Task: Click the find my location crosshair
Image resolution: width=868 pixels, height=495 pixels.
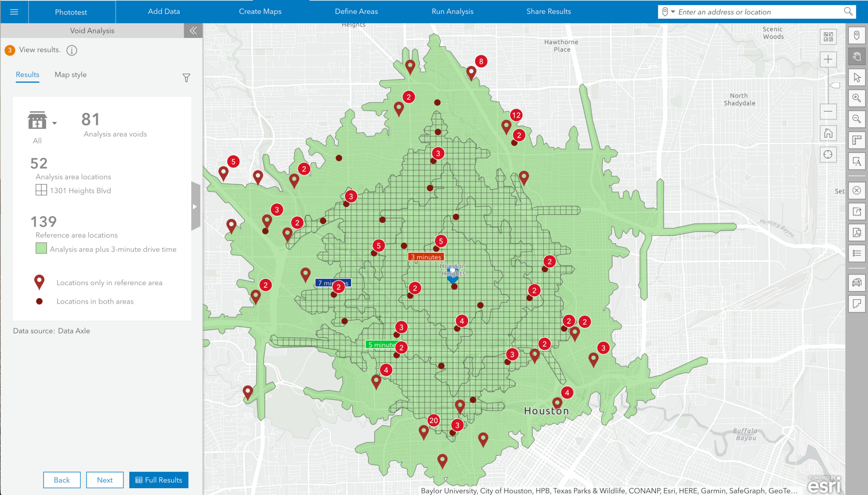Action: [x=828, y=154]
